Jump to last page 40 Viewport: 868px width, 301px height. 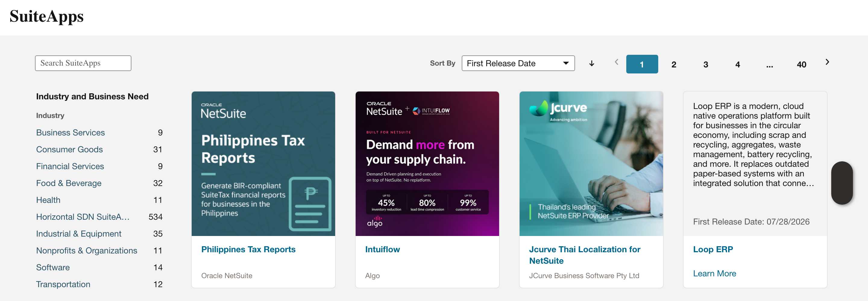click(801, 64)
